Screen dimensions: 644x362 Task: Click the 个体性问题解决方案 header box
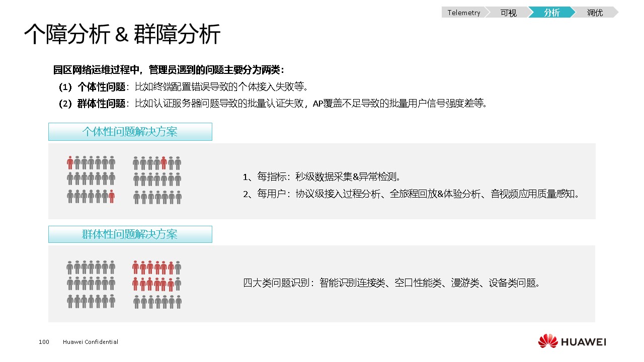point(130,132)
